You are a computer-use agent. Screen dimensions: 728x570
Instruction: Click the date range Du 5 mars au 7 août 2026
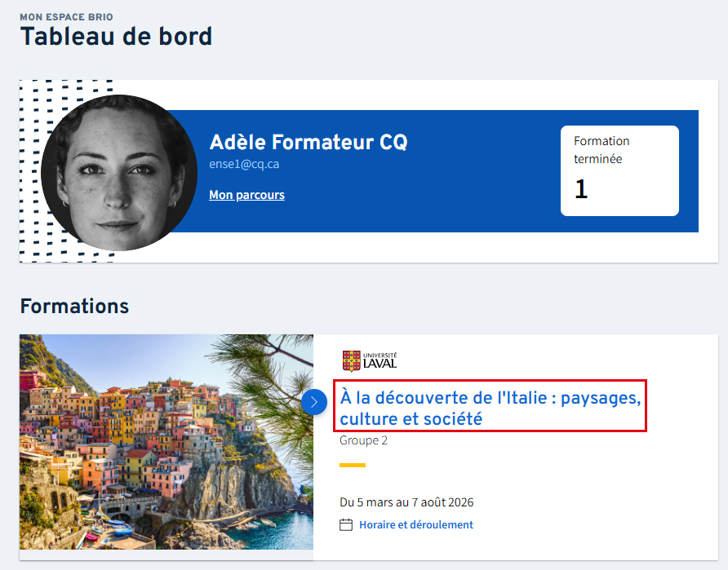406,502
